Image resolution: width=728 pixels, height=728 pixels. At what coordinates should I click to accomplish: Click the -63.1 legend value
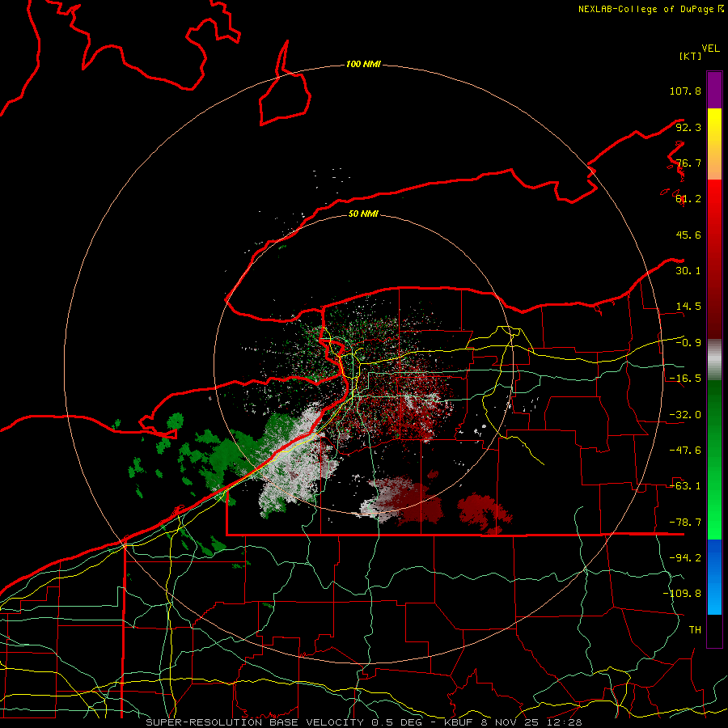tap(685, 486)
